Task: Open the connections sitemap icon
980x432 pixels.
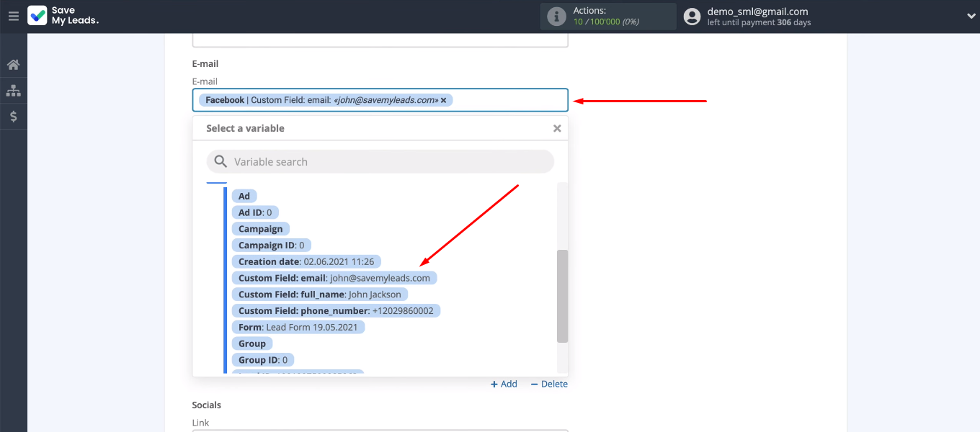Action: coord(13,91)
